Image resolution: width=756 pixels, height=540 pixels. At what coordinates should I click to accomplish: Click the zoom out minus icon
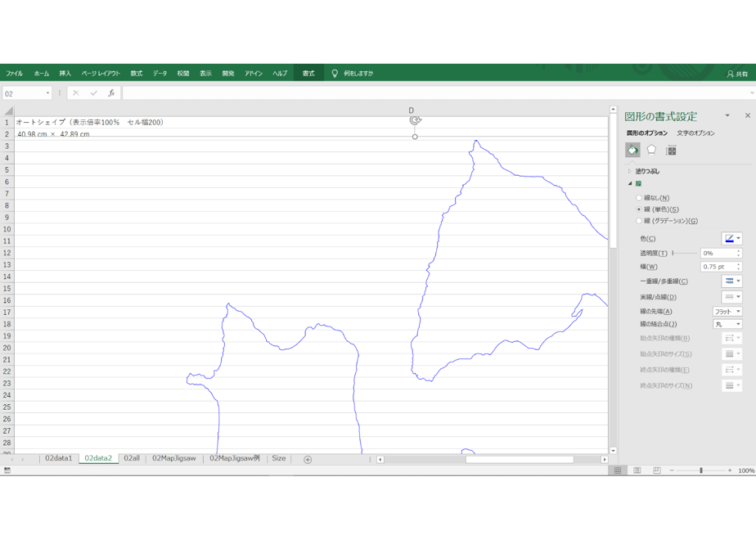[672, 470]
